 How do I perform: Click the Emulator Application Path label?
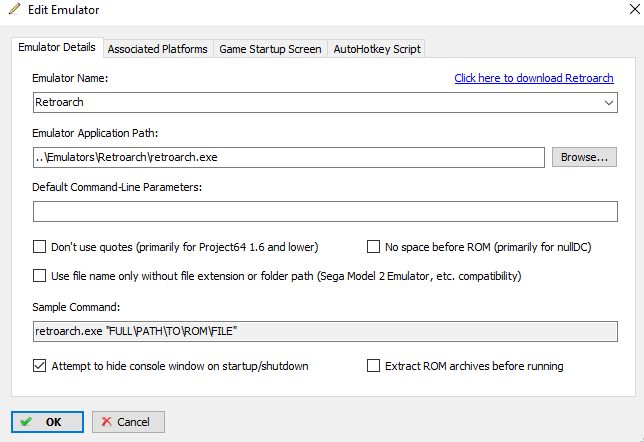[95, 133]
